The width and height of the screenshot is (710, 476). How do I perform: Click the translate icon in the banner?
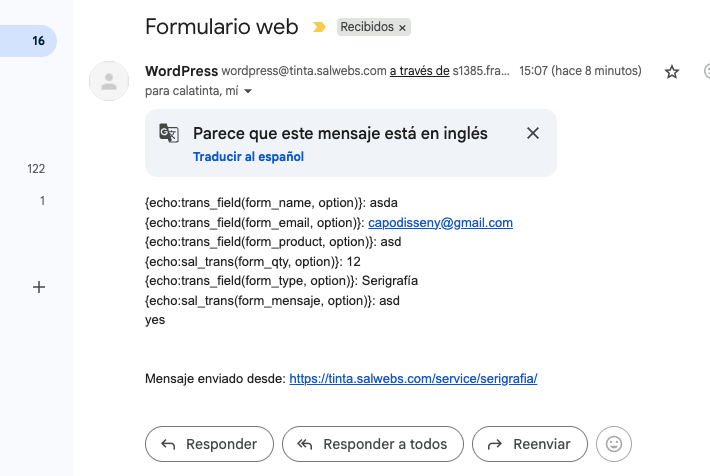[x=169, y=134]
